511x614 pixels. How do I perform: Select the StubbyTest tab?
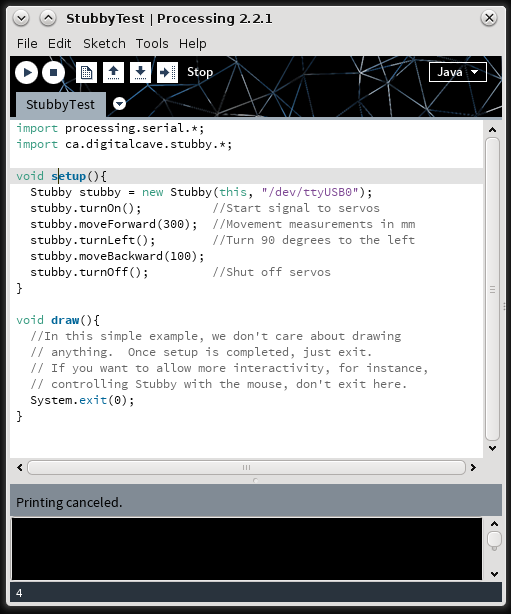click(x=60, y=105)
